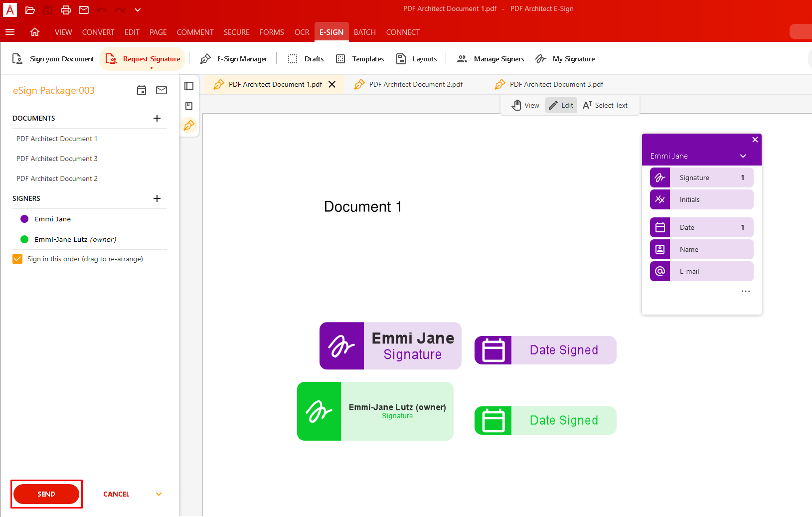Viewport: 812px width, 517px height.
Task: Click the email envelope icon in title bar
Action: 84,10
